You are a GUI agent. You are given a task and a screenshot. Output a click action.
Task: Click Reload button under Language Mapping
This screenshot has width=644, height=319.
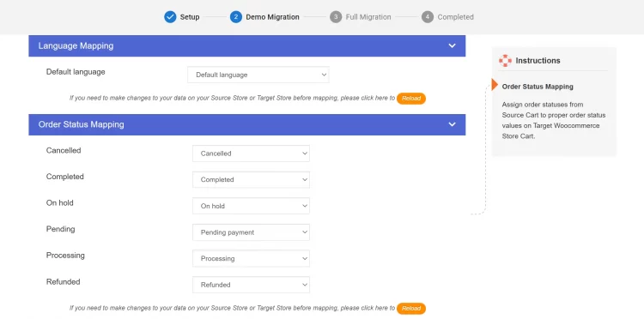point(411,99)
